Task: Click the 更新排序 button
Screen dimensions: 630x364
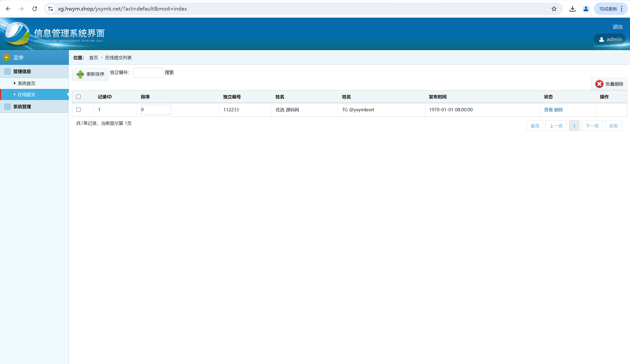Action: (90, 74)
